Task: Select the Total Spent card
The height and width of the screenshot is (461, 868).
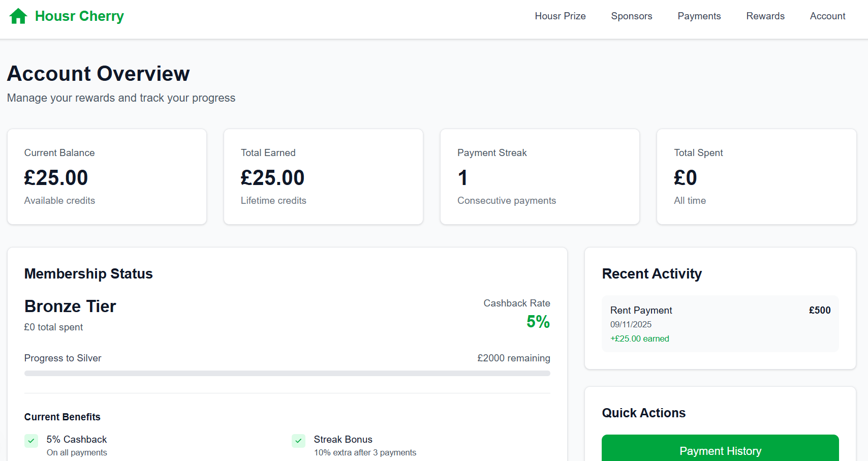Action: click(756, 176)
